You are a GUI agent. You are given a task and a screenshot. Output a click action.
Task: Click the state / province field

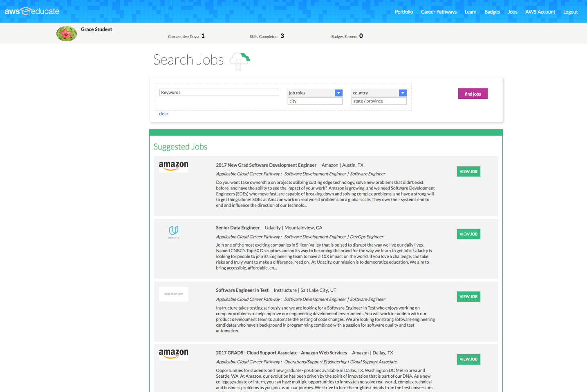click(379, 101)
